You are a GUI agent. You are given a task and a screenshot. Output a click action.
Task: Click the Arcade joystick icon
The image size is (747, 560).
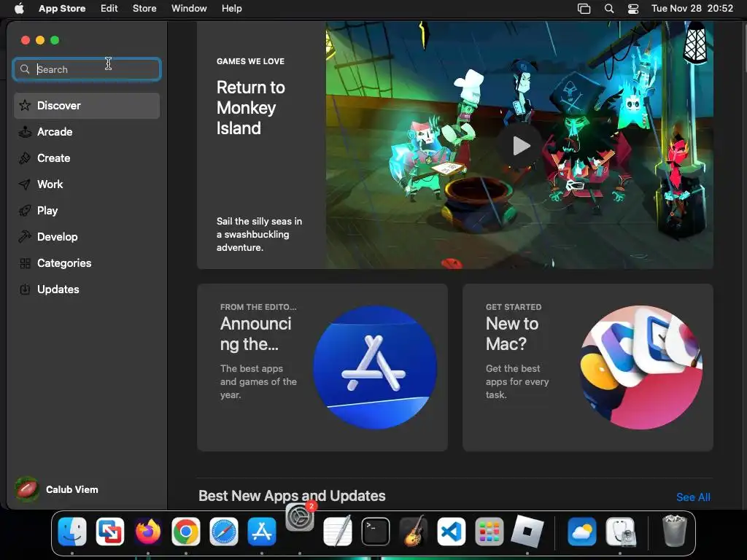click(x=25, y=132)
